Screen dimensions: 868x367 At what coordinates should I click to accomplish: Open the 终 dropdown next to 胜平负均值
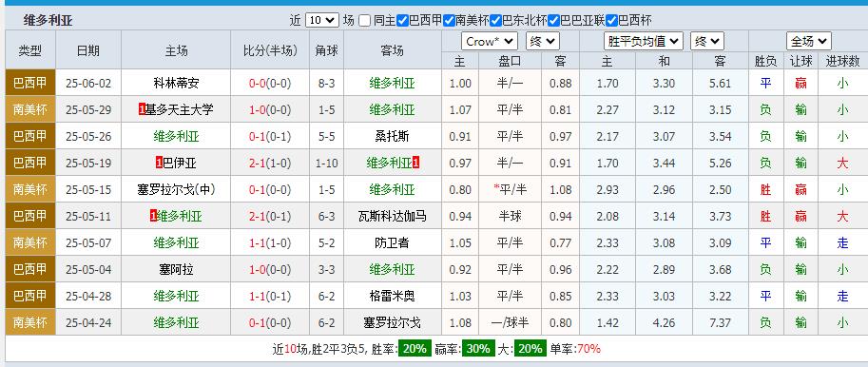coord(707,42)
